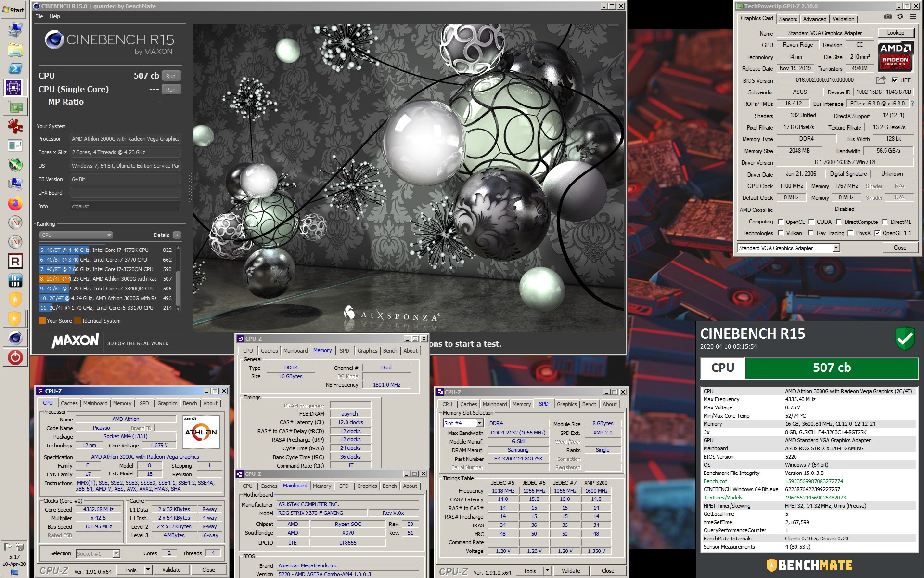Click the Cinebench sphere taskbar icon
This screenshot has width=924, height=578.
click(x=15, y=338)
